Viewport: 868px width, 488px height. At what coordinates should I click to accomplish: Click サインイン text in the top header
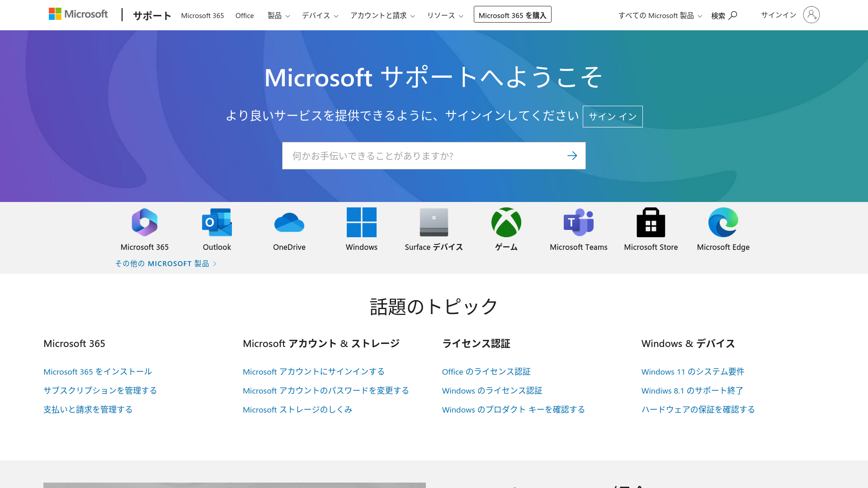click(x=778, y=15)
